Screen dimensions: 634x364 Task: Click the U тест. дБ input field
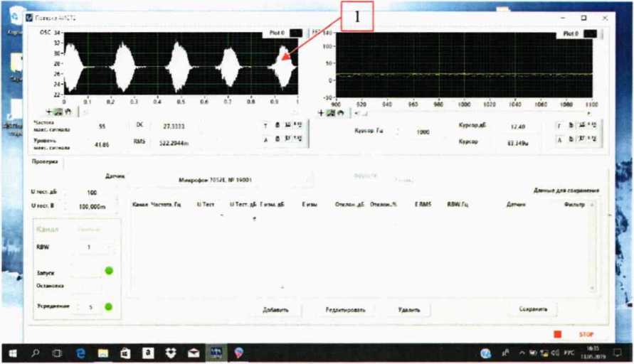pos(92,193)
